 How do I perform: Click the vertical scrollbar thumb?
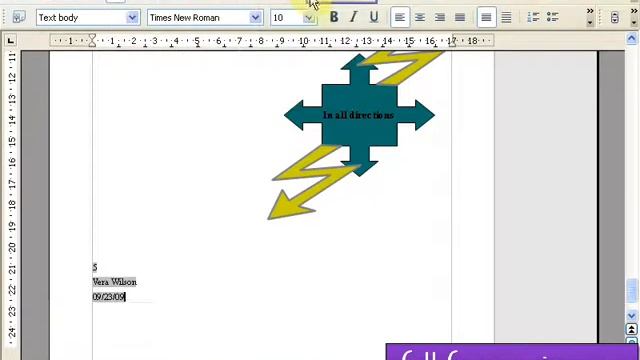coord(632,291)
